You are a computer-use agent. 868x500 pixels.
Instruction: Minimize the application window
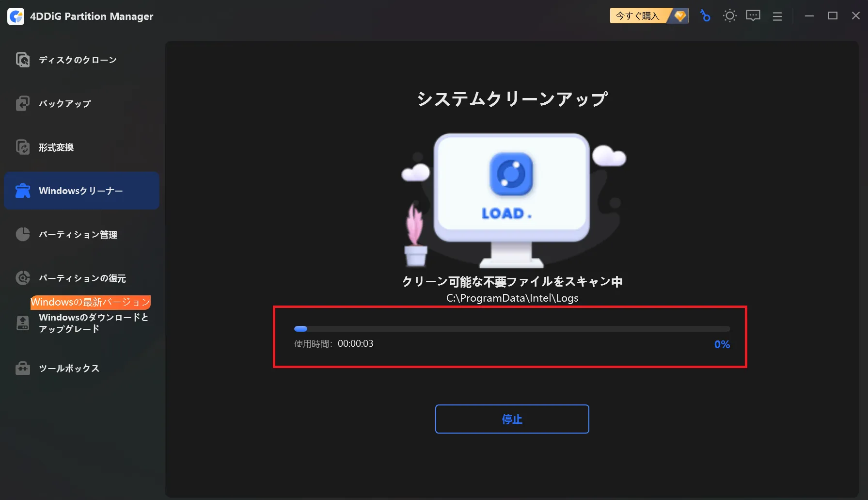pyautogui.click(x=809, y=16)
